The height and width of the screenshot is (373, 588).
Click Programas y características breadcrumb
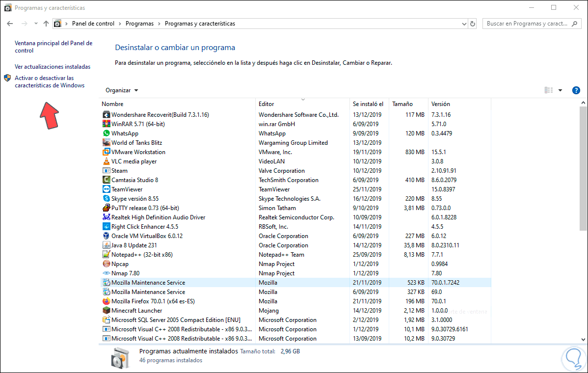(x=200, y=24)
